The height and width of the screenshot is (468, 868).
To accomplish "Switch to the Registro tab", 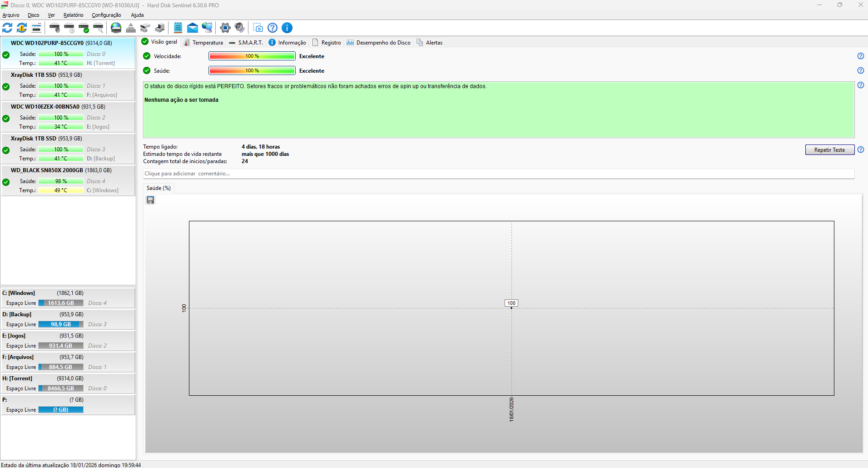I will 327,42.
